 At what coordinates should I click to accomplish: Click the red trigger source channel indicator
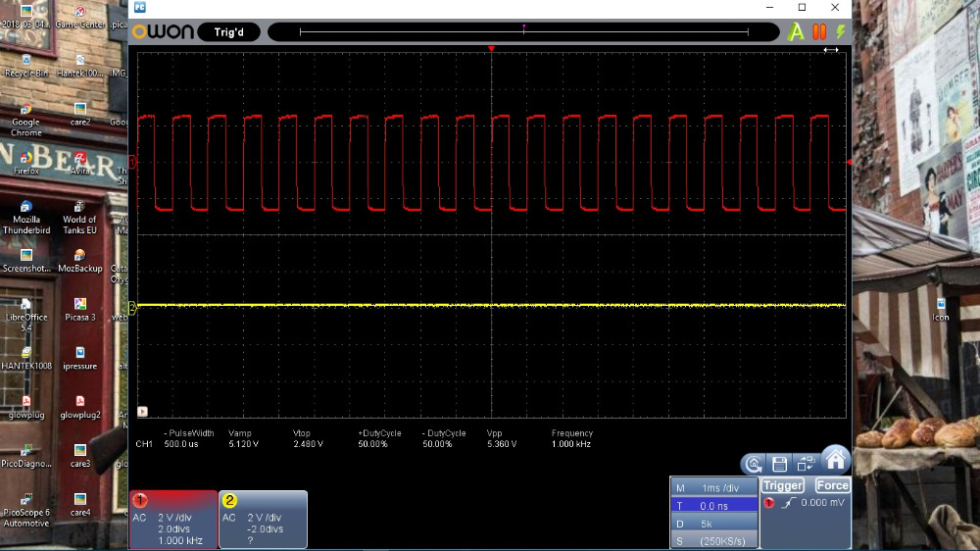tap(769, 503)
